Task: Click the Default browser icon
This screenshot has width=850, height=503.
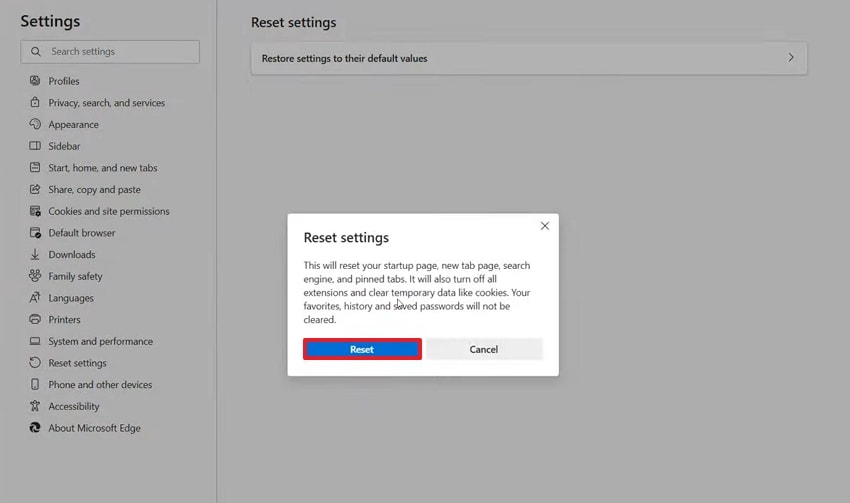Action: tap(35, 233)
